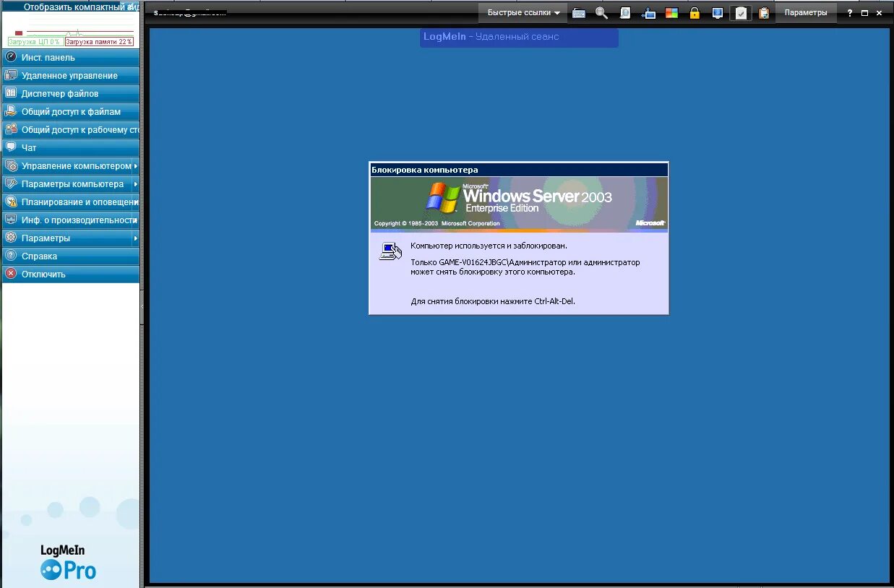Image resolution: width=894 pixels, height=588 pixels.
Task: Click the Windows Server 2003 logo banner
Action: [x=519, y=204]
